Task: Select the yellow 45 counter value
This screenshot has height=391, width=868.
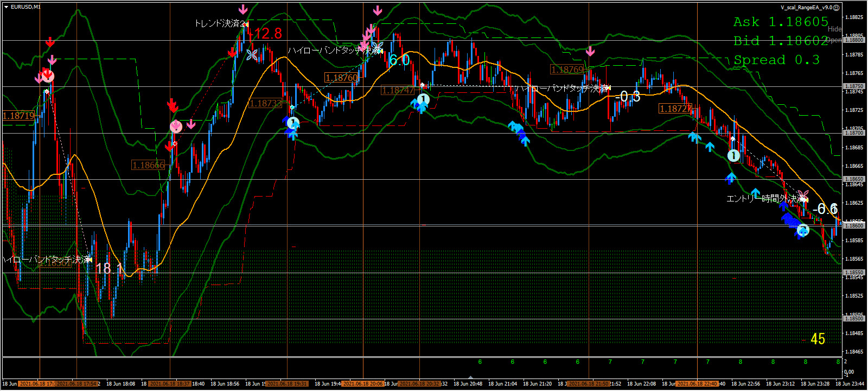Action: click(818, 339)
